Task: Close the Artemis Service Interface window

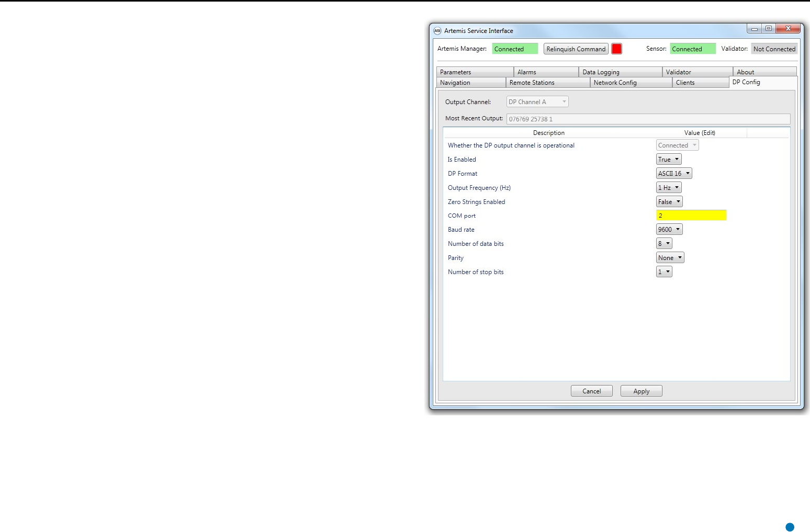Action: [788, 29]
